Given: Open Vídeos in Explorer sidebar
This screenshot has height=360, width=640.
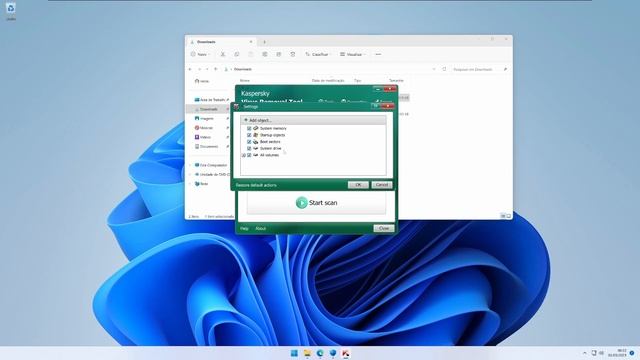Looking at the screenshot, I should pos(203,137).
